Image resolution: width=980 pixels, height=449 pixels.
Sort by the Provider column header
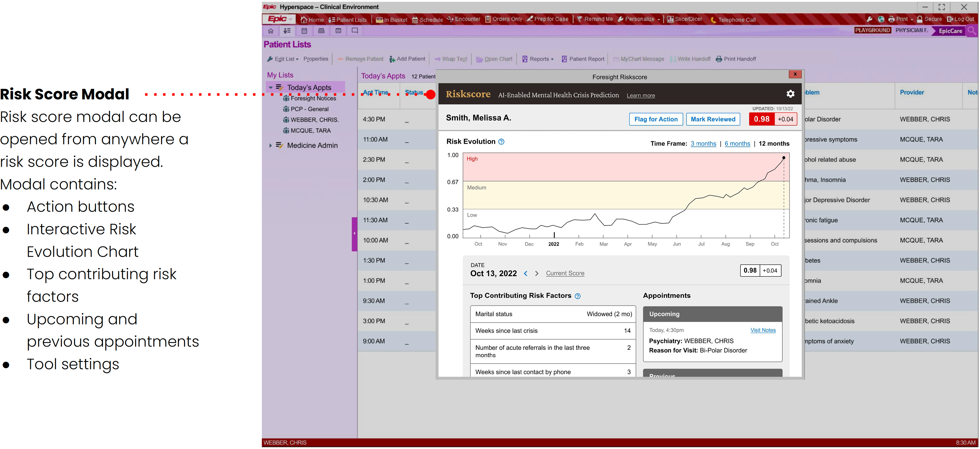click(912, 92)
